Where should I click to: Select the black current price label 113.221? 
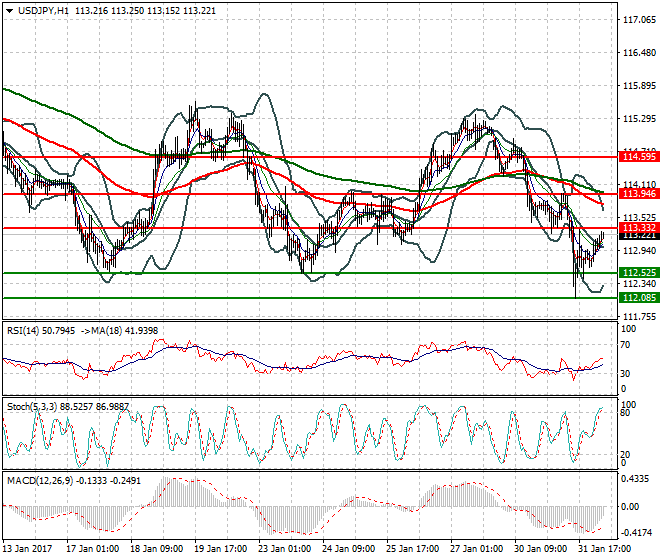(639, 236)
